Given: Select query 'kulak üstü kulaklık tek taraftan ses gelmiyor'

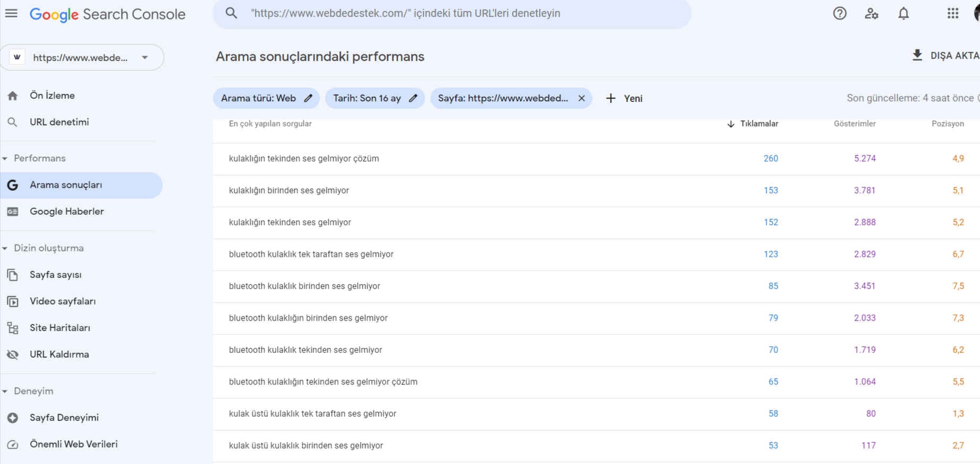Looking at the screenshot, I should 312,414.
